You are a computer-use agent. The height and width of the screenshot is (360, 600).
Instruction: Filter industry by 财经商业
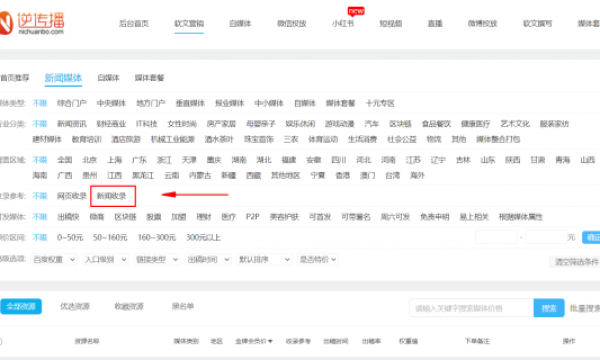click(x=111, y=124)
